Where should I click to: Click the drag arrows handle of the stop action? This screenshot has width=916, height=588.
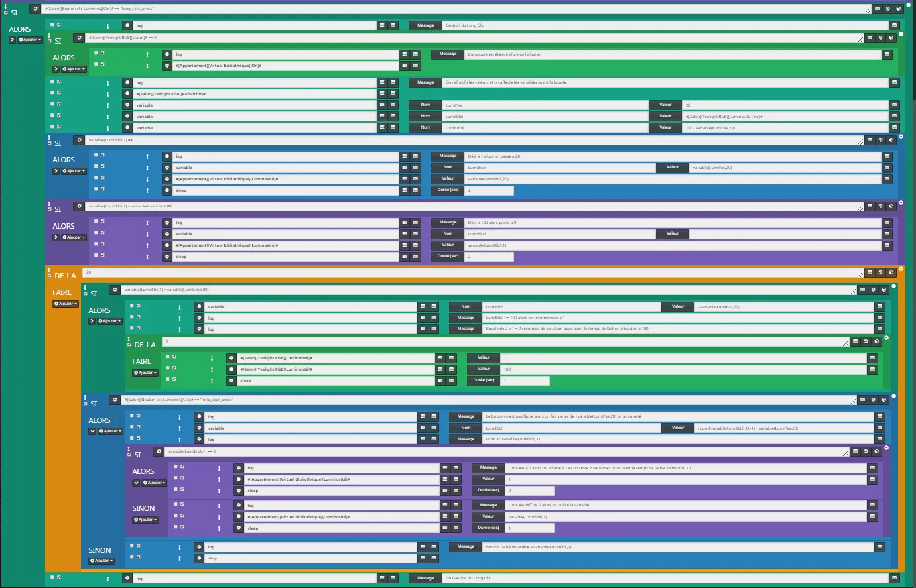point(179,558)
